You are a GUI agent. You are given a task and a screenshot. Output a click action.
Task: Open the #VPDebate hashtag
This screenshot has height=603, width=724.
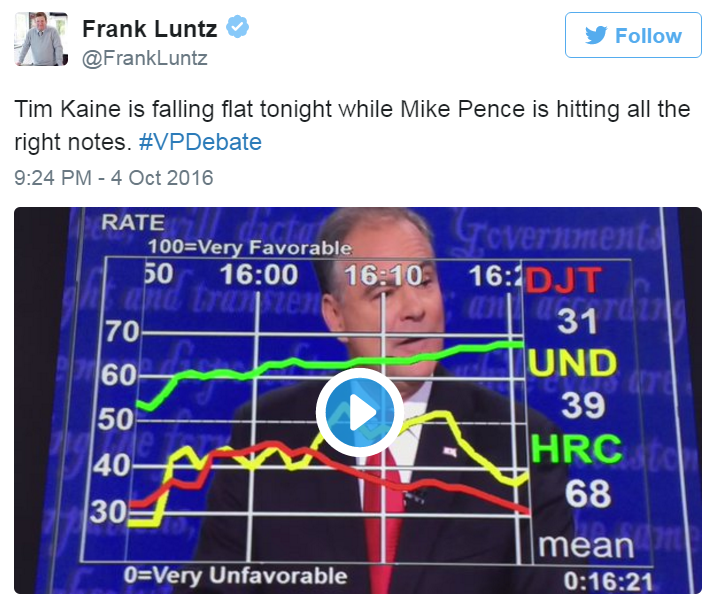tap(200, 141)
